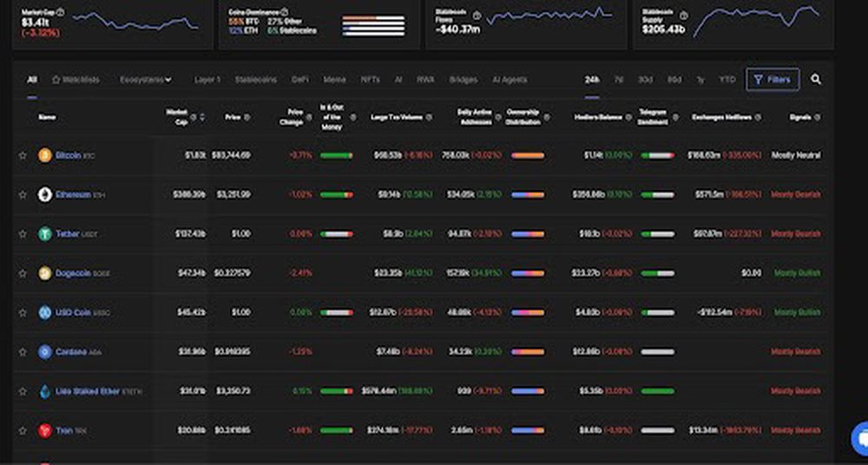
Task: Click the Cardano coin logo
Action: [x=45, y=352]
